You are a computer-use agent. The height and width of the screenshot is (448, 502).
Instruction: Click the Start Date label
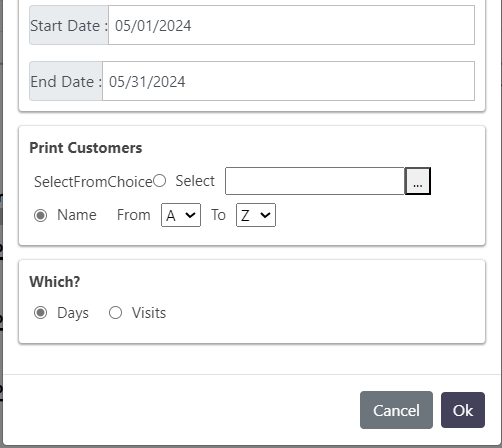coord(69,26)
